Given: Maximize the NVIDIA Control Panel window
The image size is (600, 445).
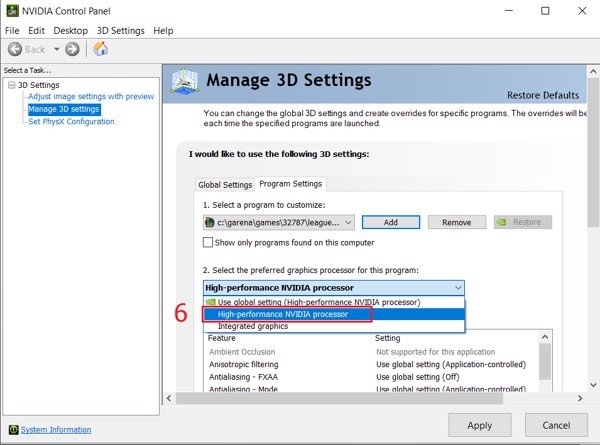Looking at the screenshot, I should pos(545,11).
